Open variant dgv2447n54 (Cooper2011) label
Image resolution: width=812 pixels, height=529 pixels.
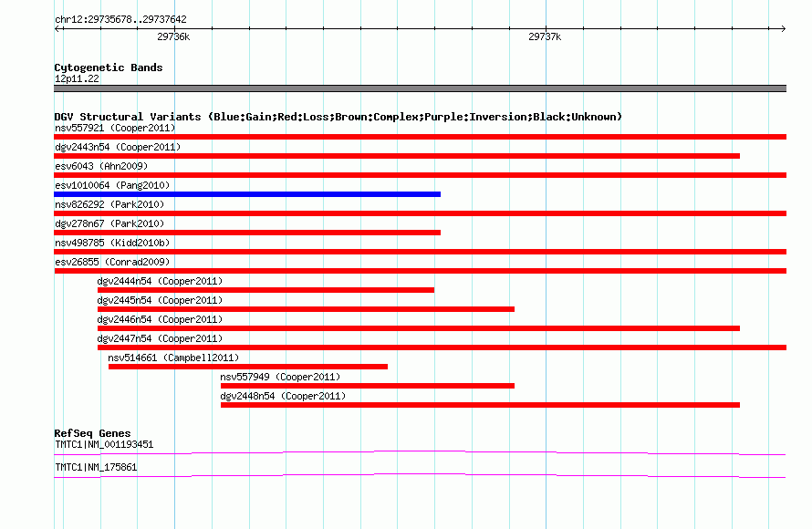coord(160,338)
